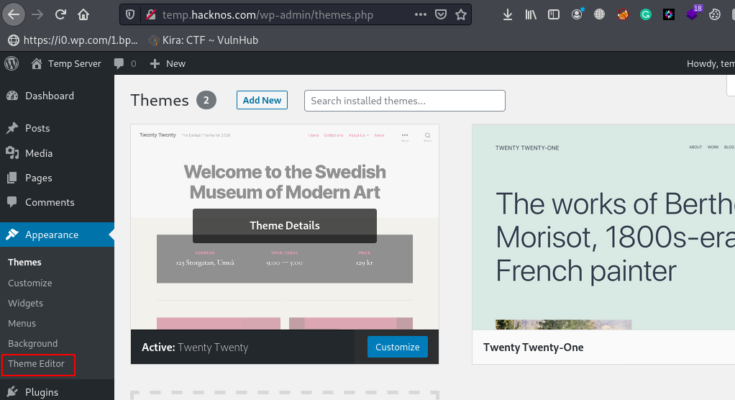
Task: Click the blue Customize button
Action: point(398,347)
